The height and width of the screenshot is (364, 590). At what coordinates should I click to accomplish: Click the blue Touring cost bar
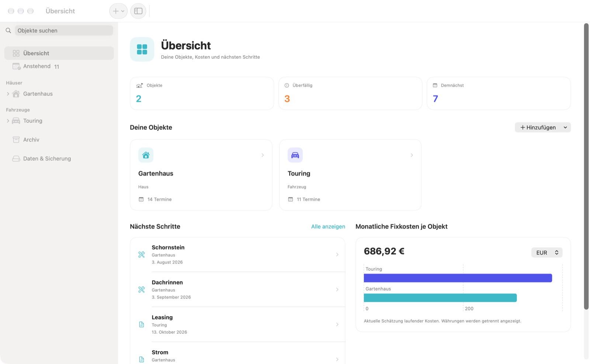pyautogui.click(x=458, y=278)
